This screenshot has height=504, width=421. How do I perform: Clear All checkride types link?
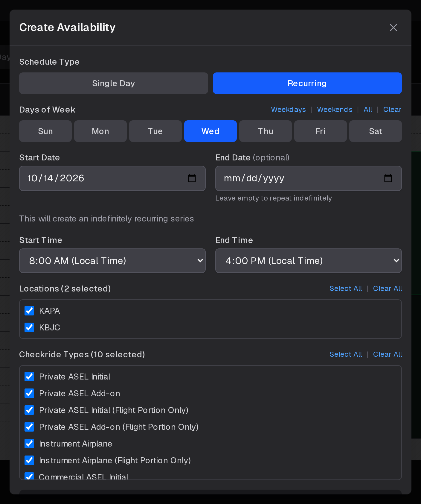[x=388, y=354]
